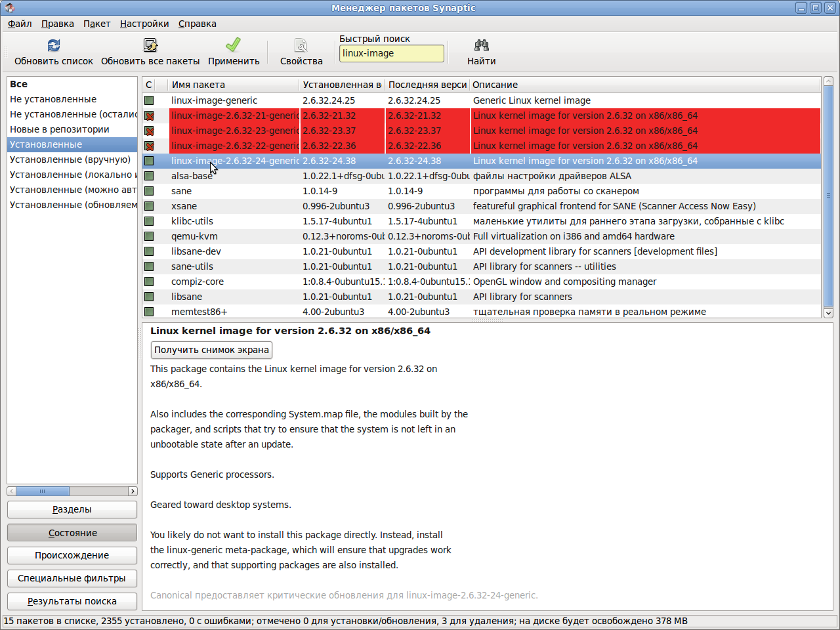
Task: Toggle status box of klibc-utils package
Action: (149, 221)
